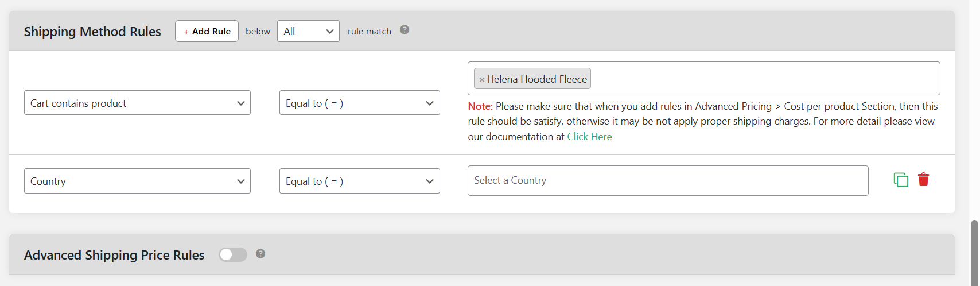Enable the Advanced Shipping Price Rules toggle

232,254
